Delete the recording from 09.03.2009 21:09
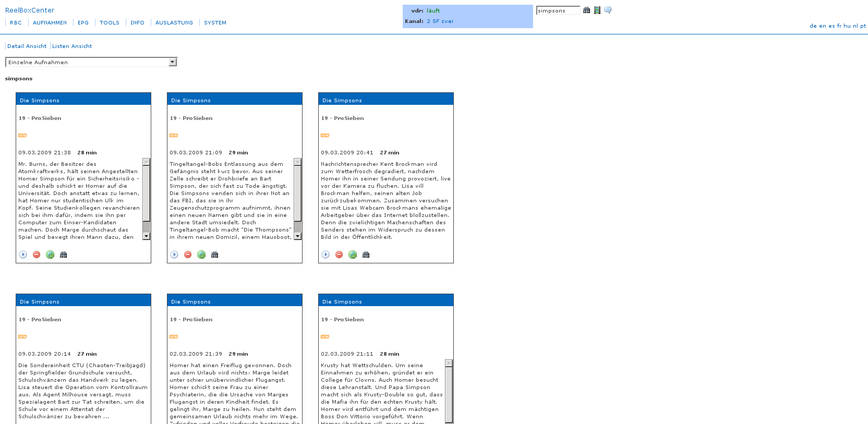Viewport: 868px width, 424px height. tap(188, 255)
